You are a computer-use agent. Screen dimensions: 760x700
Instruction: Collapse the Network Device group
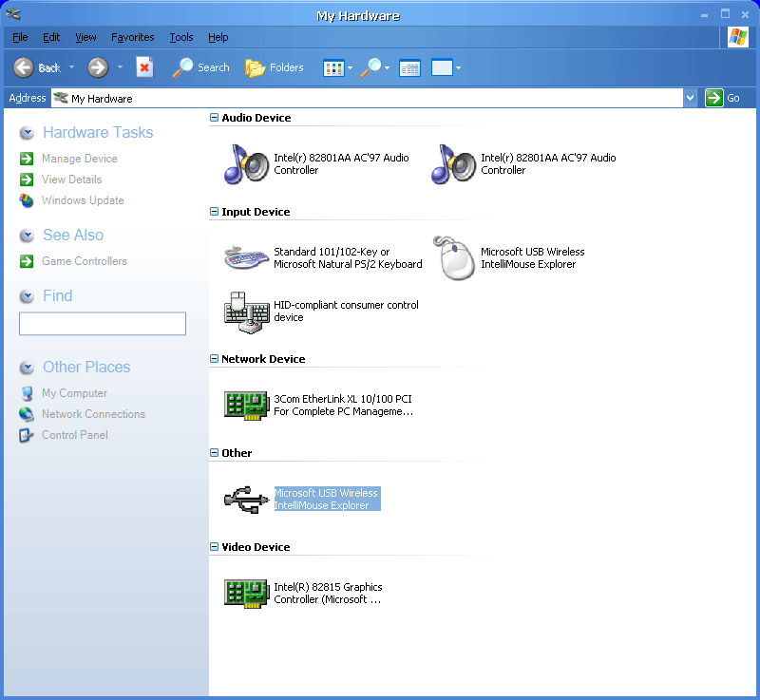[x=215, y=359]
